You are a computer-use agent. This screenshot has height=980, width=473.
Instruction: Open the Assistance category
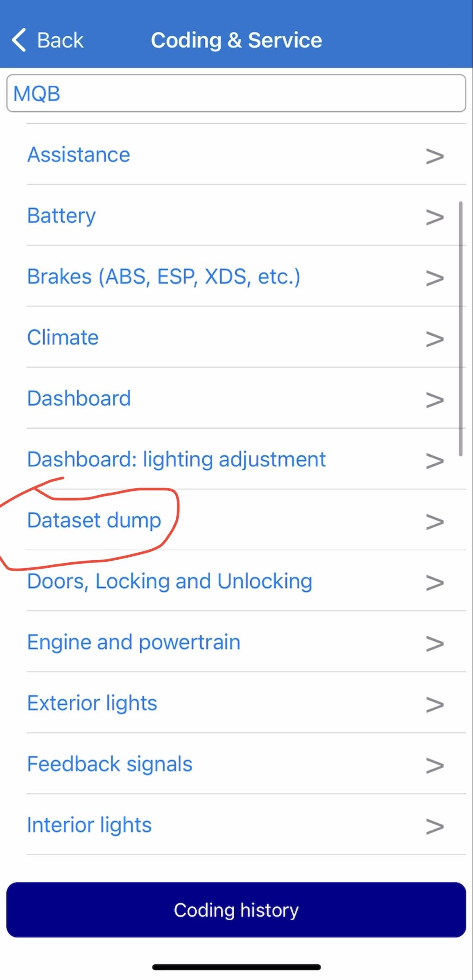[x=79, y=155]
